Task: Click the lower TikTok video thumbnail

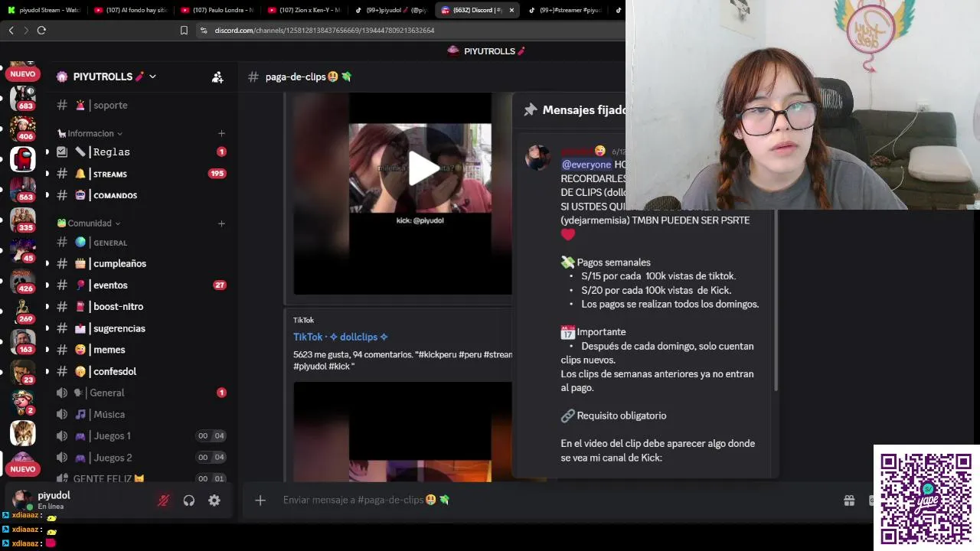Action: [403, 432]
